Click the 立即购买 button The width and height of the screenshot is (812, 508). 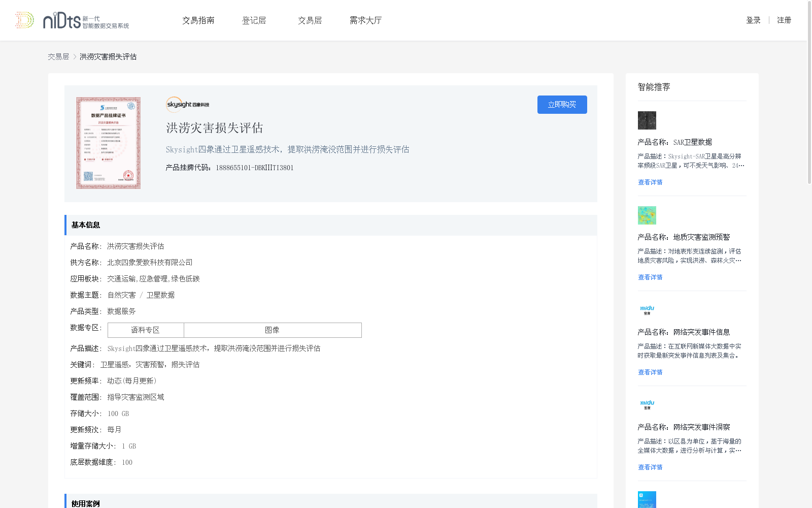[562, 105]
